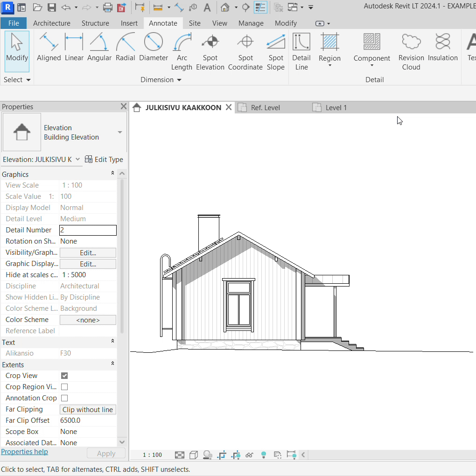This screenshot has width=476, height=476.
Task: Open the Ref. Level view tab
Action: point(265,108)
